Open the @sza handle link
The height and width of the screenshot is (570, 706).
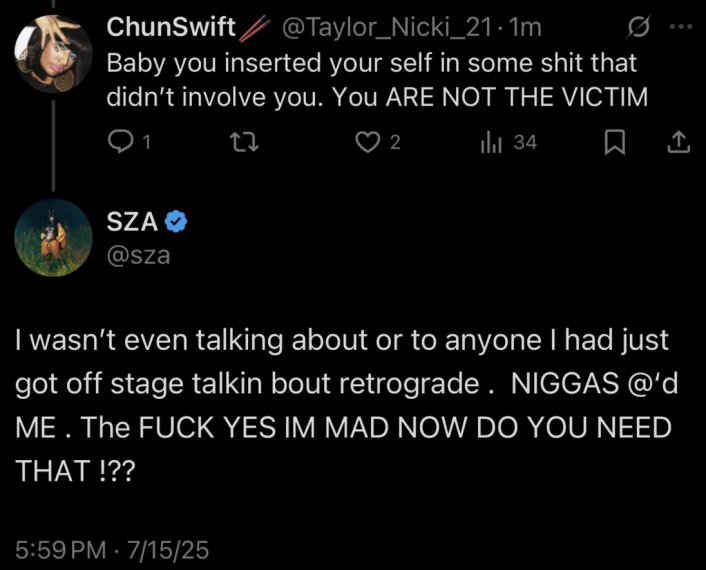138,255
